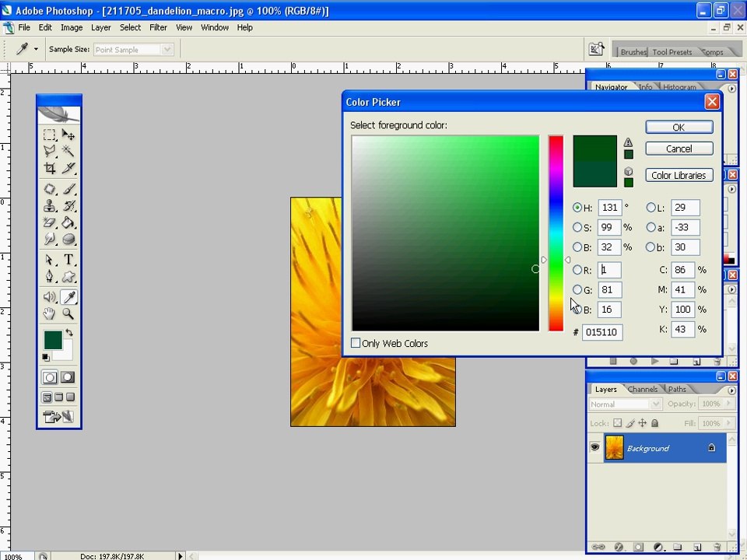Switch to the Paths tab

pyautogui.click(x=677, y=389)
